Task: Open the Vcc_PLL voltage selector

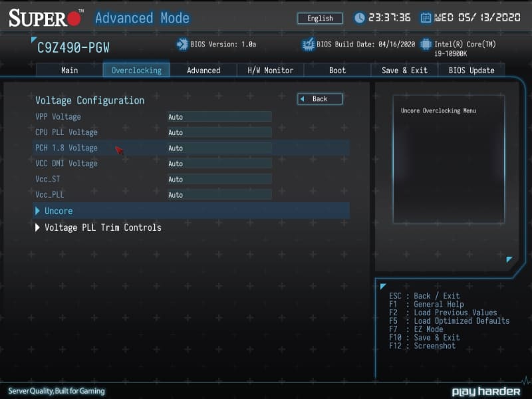Action: click(x=219, y=194)
